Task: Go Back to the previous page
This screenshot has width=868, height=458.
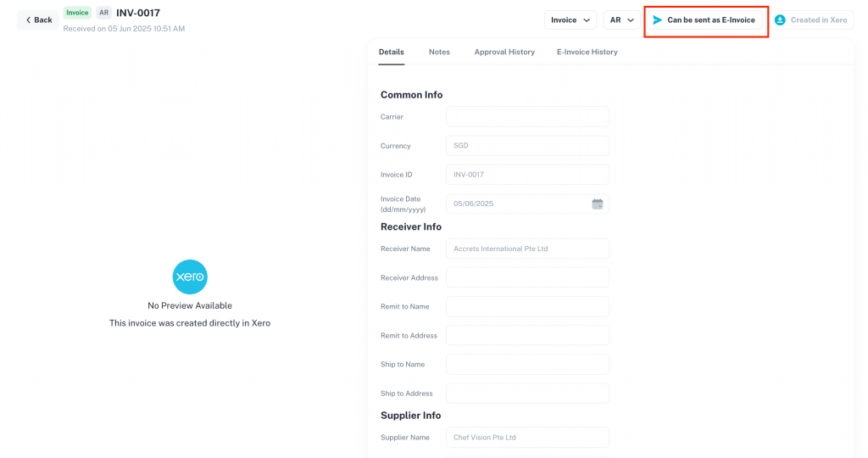Action: 37,20
